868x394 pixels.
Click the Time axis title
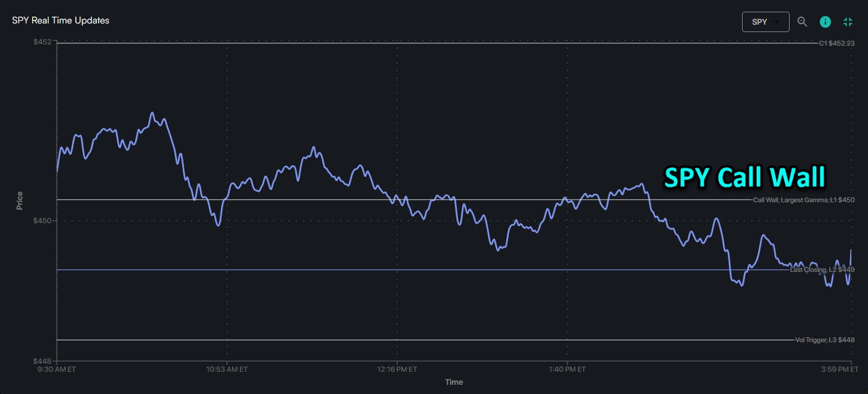coord(454,382)
